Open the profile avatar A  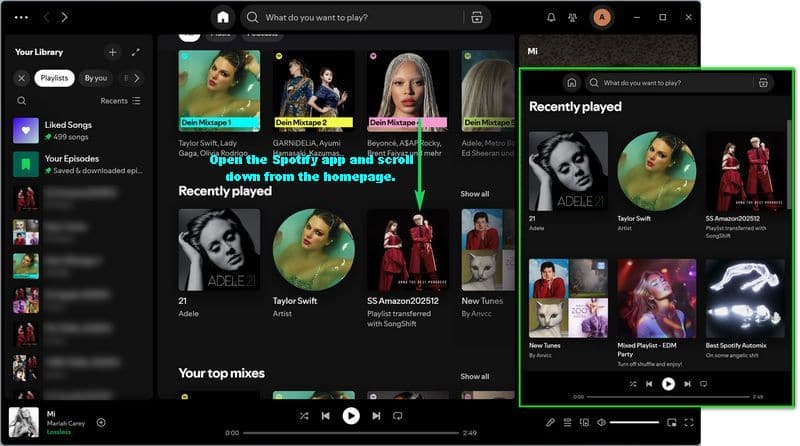(x=602, y=17)
